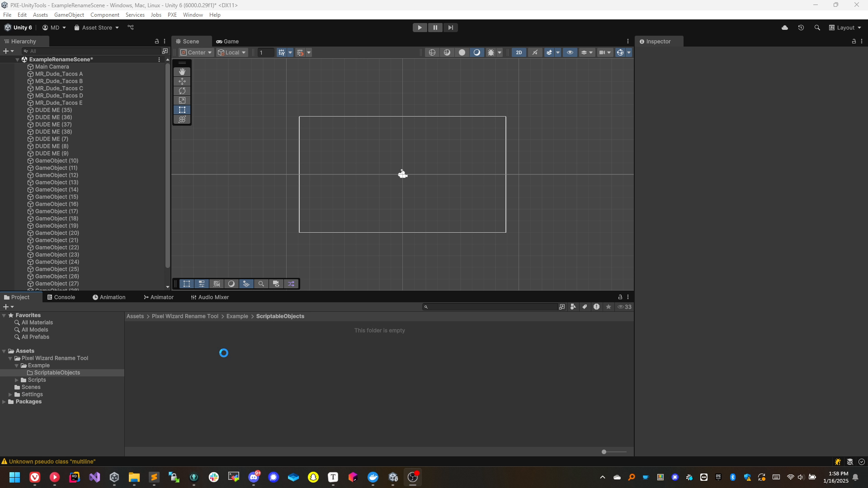This screenshot has height=488, width=868.
Task: Expand the Scripts folder in Project
Action: 16,380
